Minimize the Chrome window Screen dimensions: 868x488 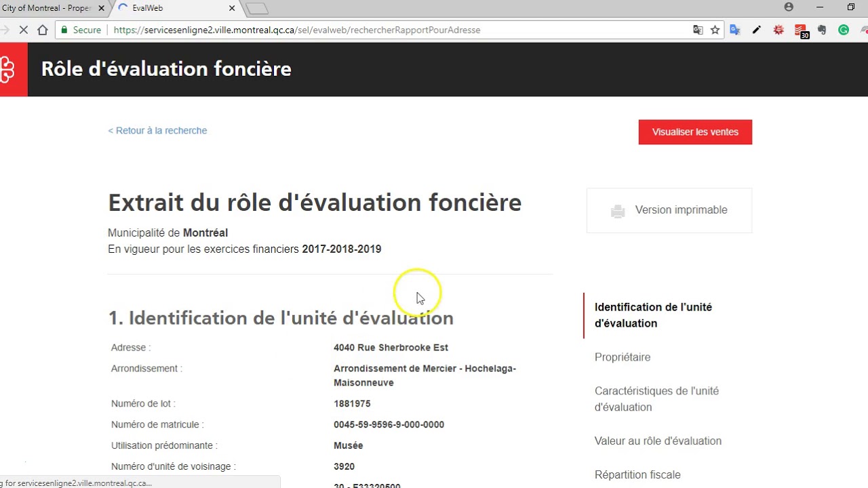coord(820,7)
